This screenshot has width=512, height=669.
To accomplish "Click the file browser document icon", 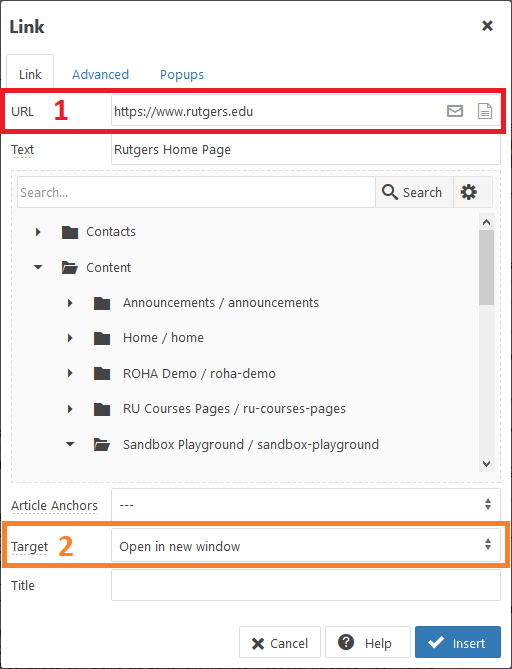I will (485, 111).
